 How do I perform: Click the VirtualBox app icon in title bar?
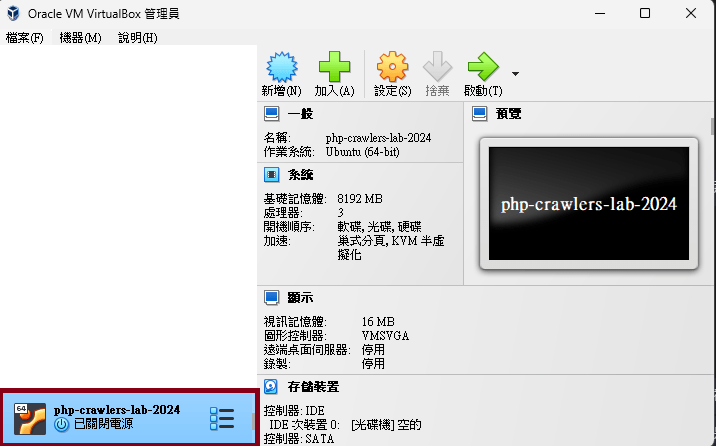[x=14, y=13]
